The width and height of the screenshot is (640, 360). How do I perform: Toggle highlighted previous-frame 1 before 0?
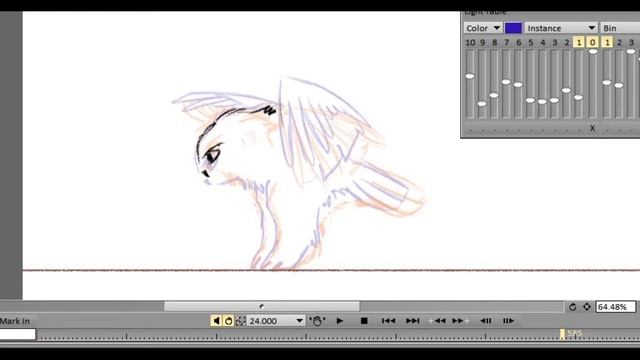[x=579, y=42]
